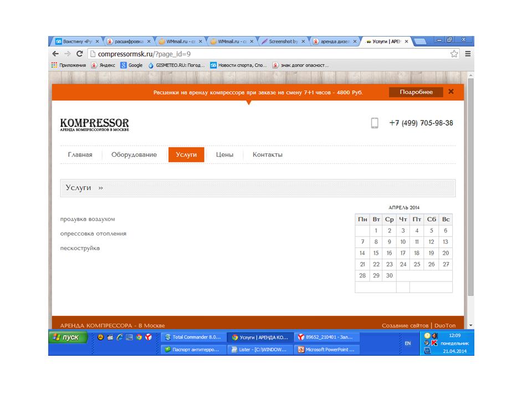The height and width of the screenshot is (399, 532).
Task: Switch to the Воистину tab
Action: [x=78, y=42]
